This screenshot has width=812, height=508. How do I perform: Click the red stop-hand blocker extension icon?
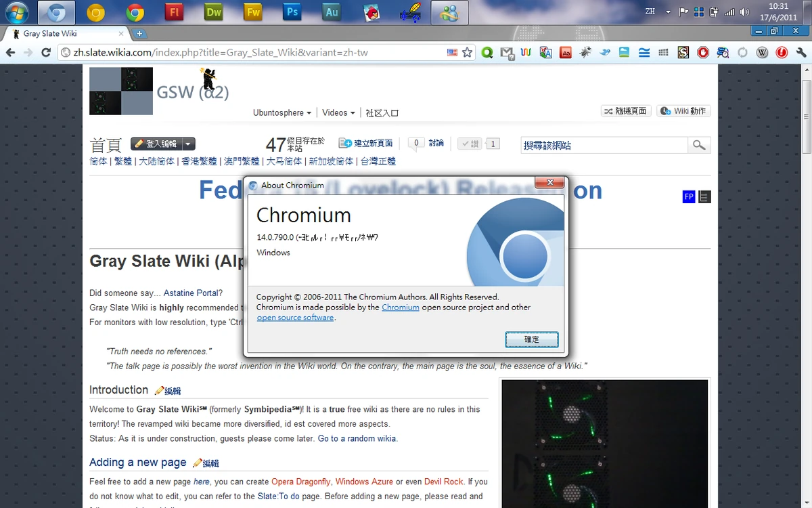point(703,52)
